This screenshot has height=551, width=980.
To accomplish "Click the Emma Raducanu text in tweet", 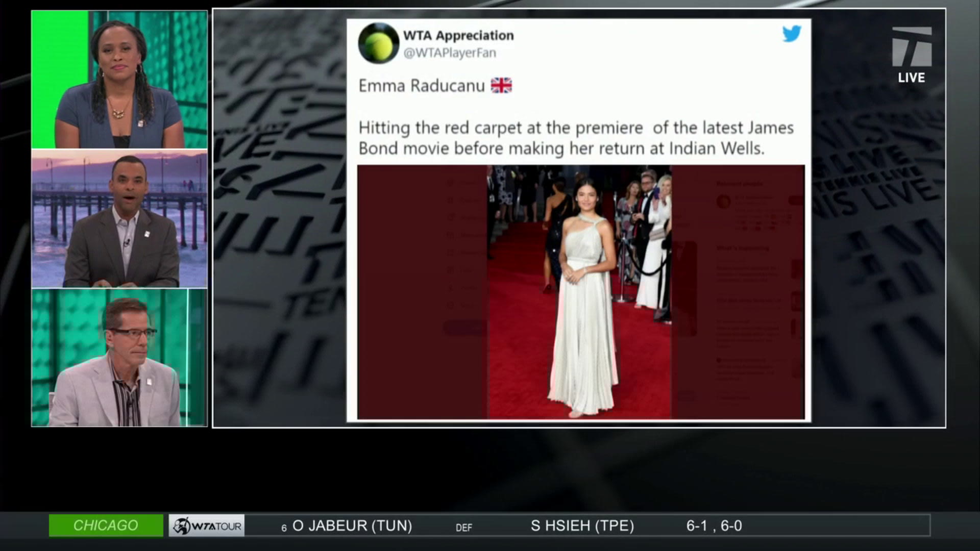I will pyautogui.click(x=422, y=85).
